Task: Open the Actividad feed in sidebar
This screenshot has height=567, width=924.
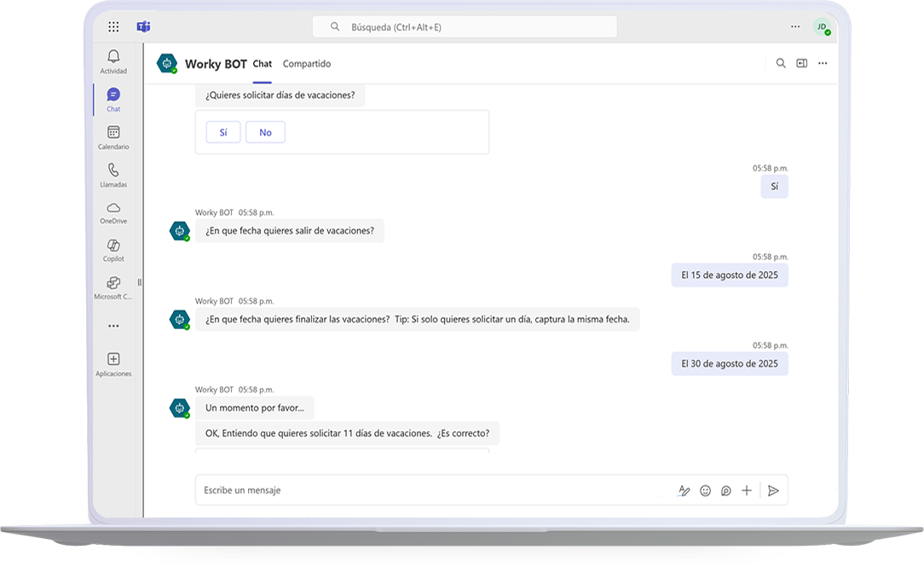Action: pyautogui.click(x=113, y=61)
